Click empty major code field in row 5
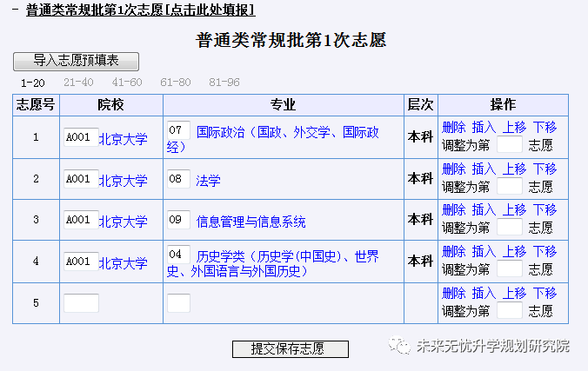Image resolution: width=588 pixels, height=371 pixels. point(178,303)
